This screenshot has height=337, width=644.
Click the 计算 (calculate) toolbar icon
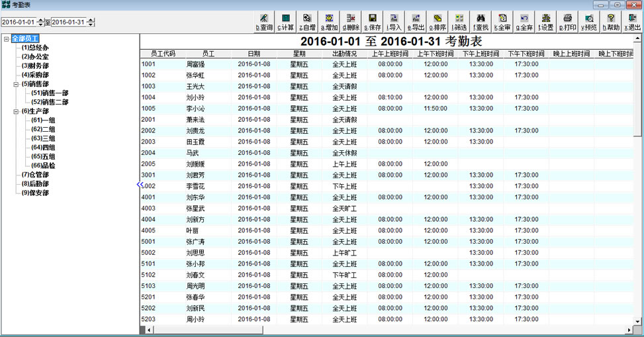coord(285,22)
